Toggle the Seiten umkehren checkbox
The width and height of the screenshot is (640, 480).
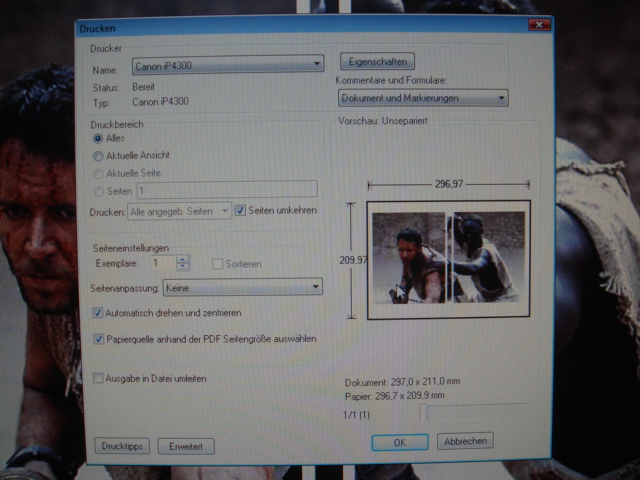click(241, 211)
